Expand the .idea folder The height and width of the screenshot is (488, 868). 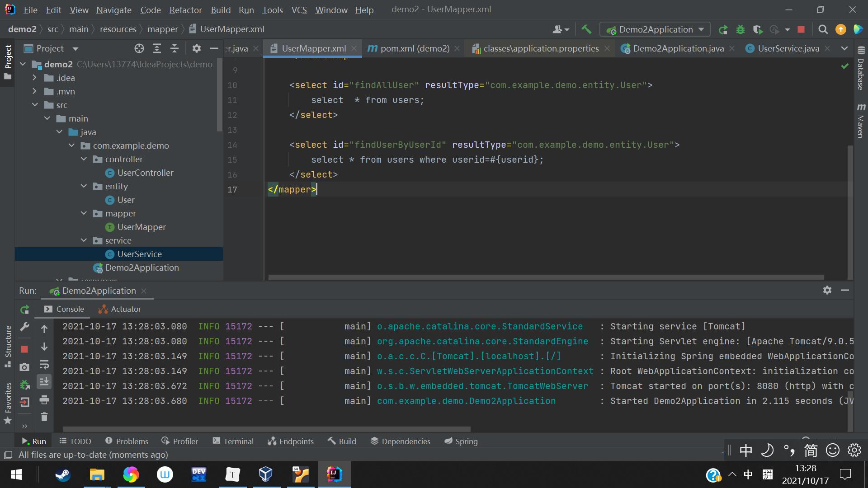[x=35, y=78]
